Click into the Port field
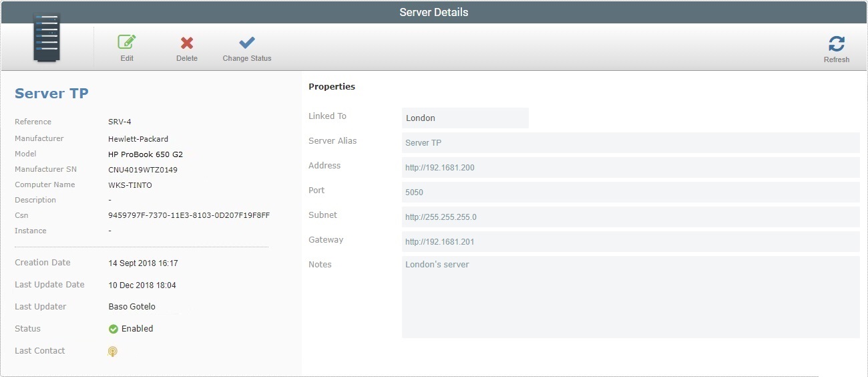Screen dimensions: 868x377 pos(630,193)
